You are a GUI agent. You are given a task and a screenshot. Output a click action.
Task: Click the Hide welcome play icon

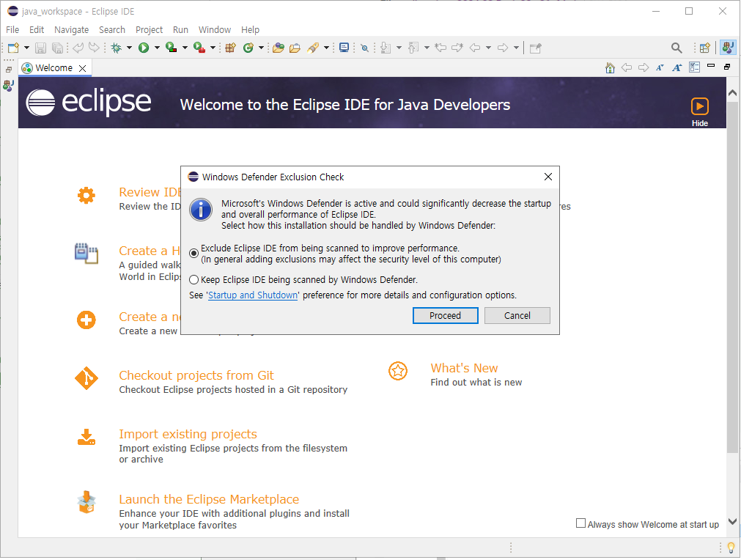(x=700, y=106)
